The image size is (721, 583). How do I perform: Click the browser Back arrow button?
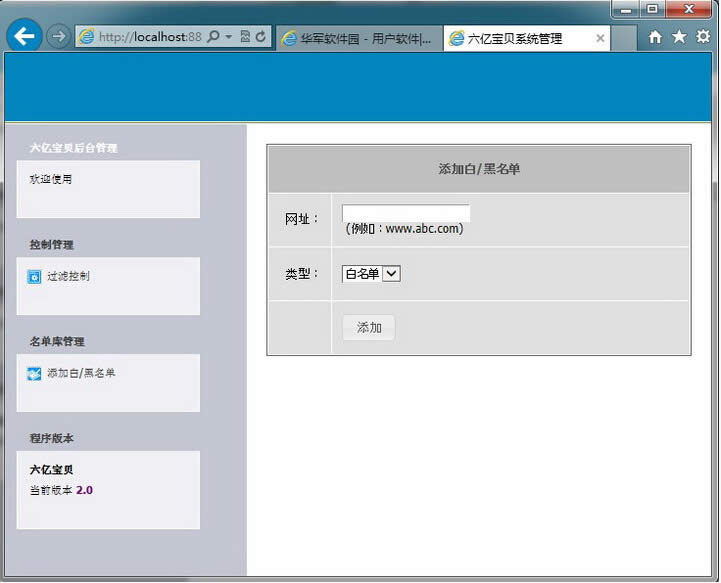[24, 36]
